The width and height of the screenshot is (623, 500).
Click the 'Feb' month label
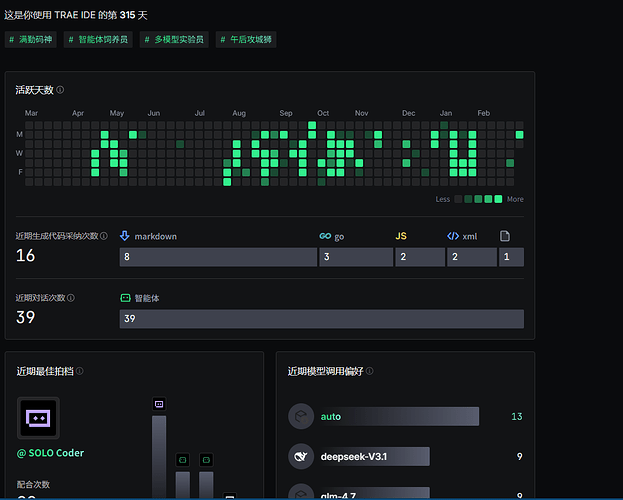point(484,113)
